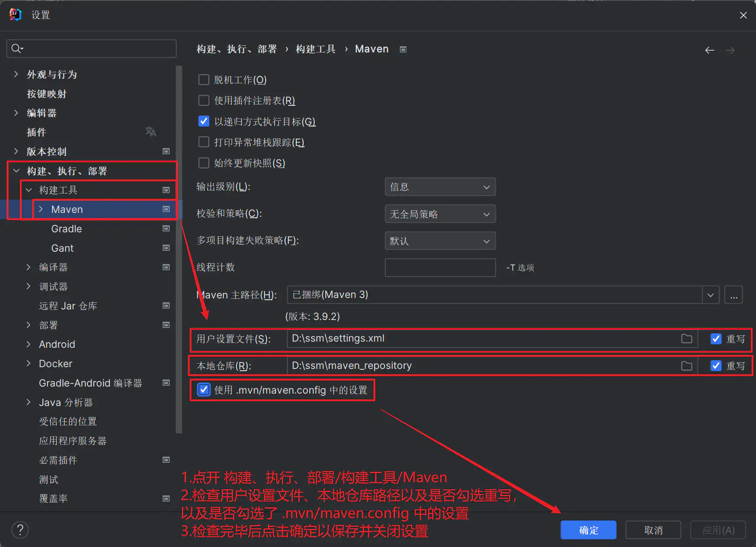Screen dimensions: 756x547
Task: Select 按键映射 in settings tree
Action: point(47,94)
